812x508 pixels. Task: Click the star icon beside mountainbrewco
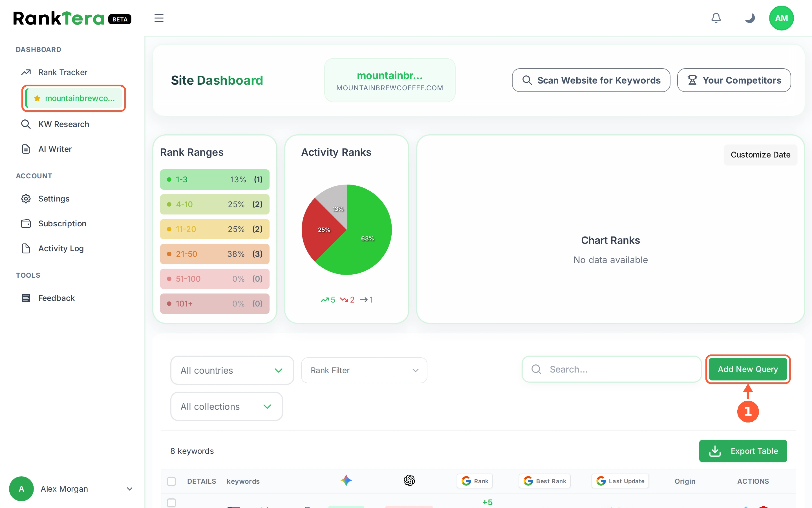pyautogui.click(x=37, y=98)
